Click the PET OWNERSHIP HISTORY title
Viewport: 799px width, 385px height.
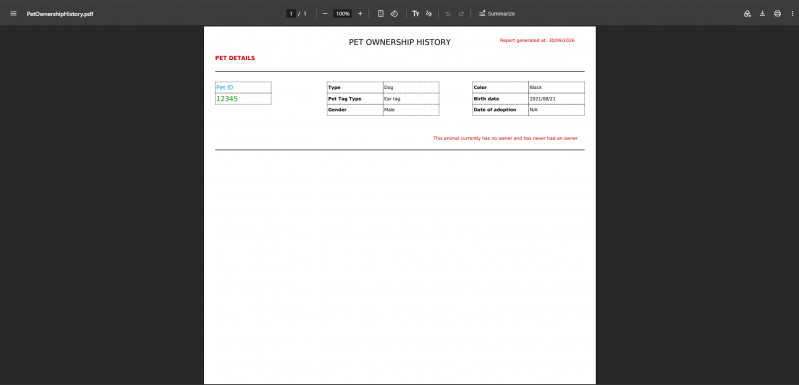[x=400, y=42]
